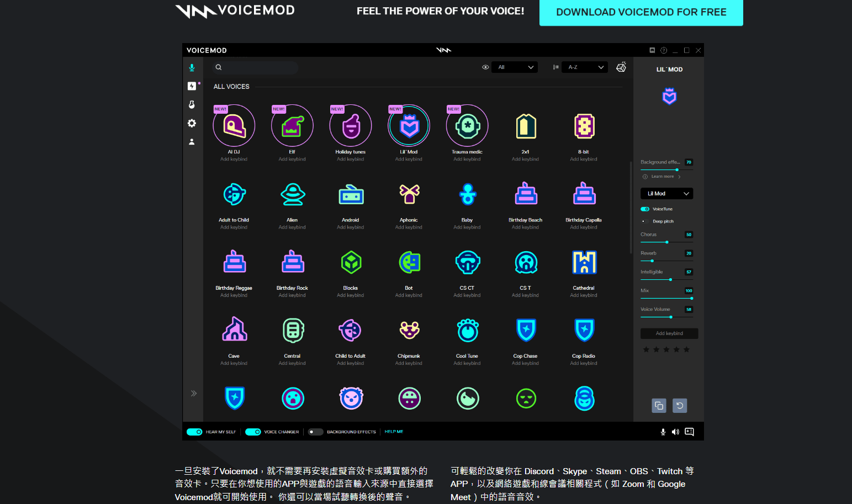The width and height of the screenshot is (852, 504).
Task: Open the account profile sidebar tab
Action: [x=192, y=142]
